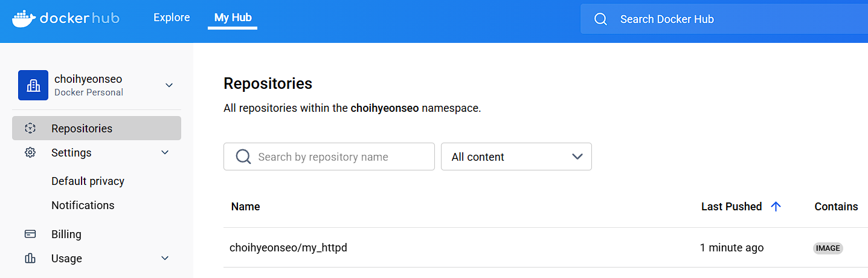
Task: Click the Repositories page heading
Action: click(x=268, y=83)
